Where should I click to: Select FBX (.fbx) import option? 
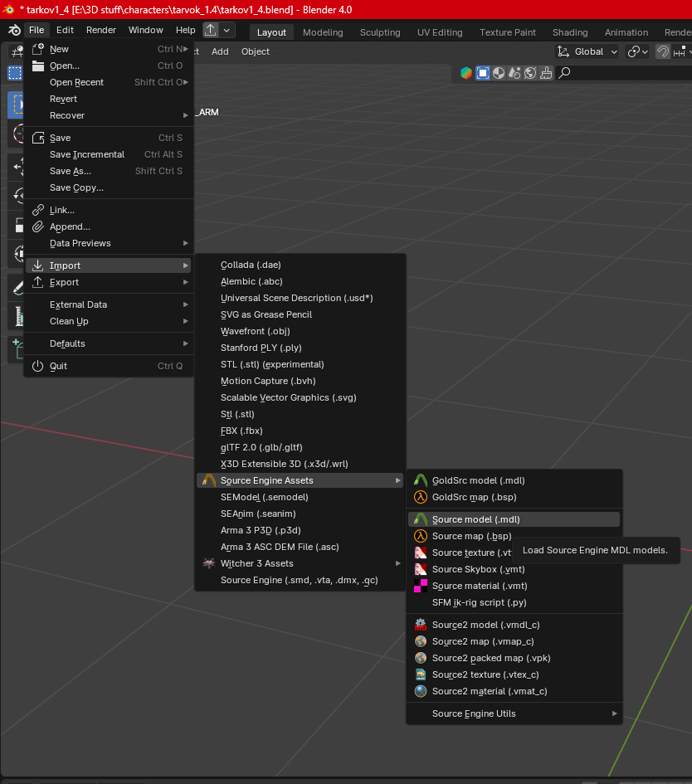click(x=300, y=431)
